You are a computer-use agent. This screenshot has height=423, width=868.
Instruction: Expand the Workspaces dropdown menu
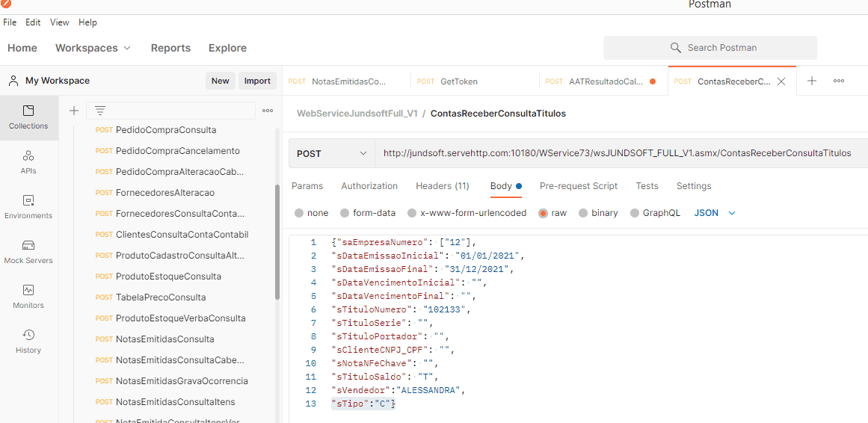click(x=93, y=48)
